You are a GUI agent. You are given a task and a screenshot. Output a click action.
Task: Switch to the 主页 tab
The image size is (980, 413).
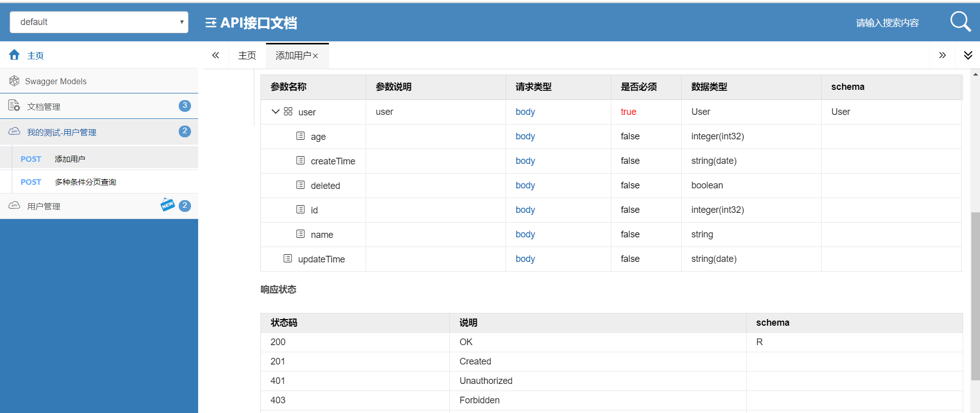(247, 56)
